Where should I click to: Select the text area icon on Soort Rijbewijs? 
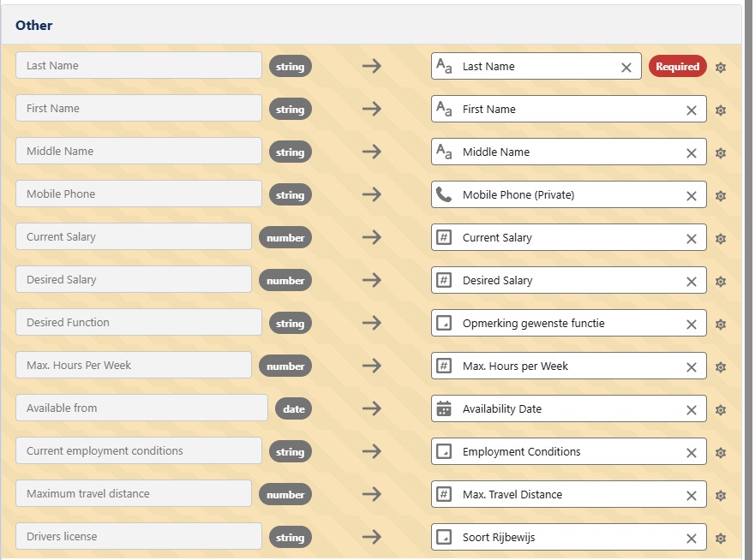coord(446,537)
